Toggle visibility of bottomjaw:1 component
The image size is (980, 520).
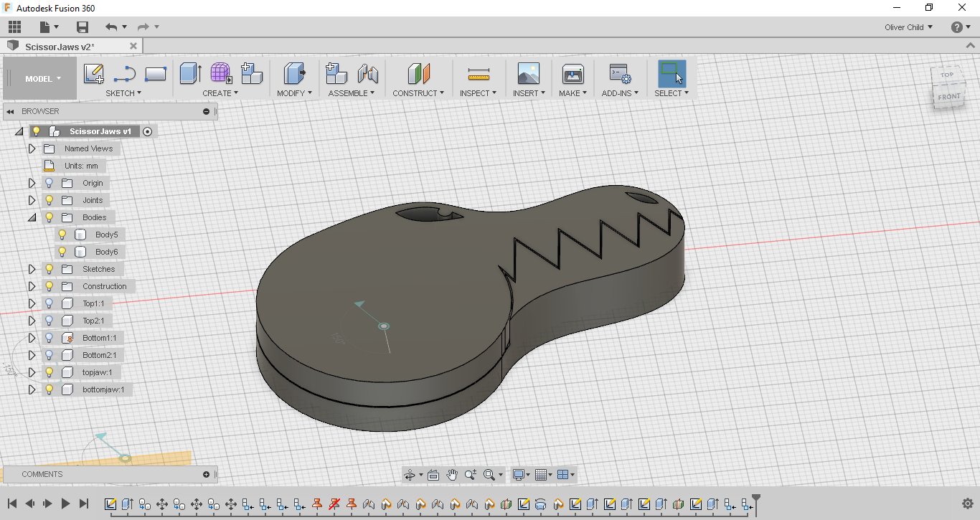point(50,389)
